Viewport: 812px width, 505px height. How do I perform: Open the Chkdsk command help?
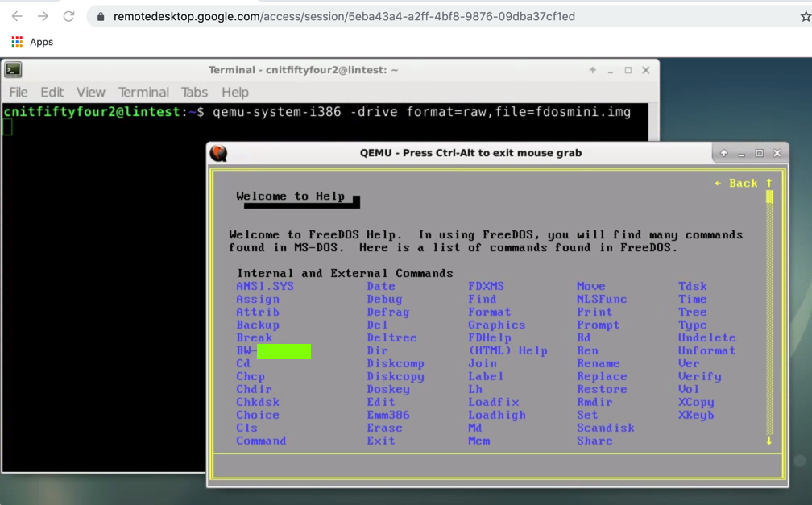click(258, 403)
